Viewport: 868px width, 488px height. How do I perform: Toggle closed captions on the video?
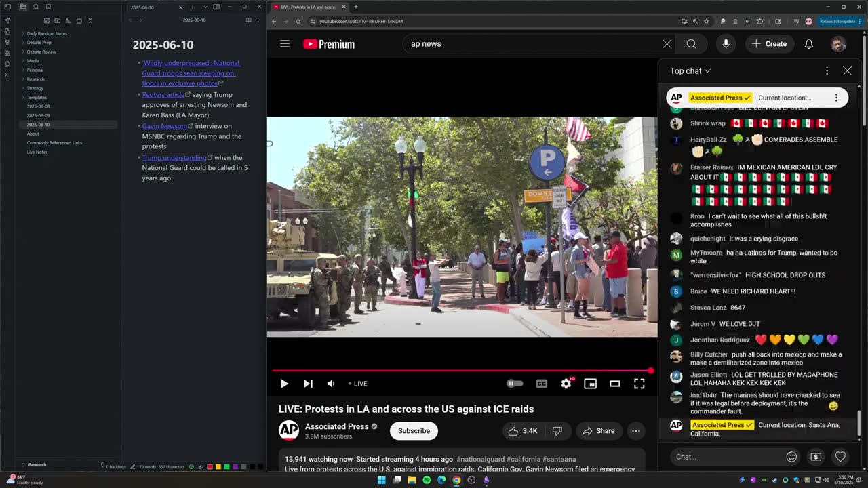pos(542,384)
